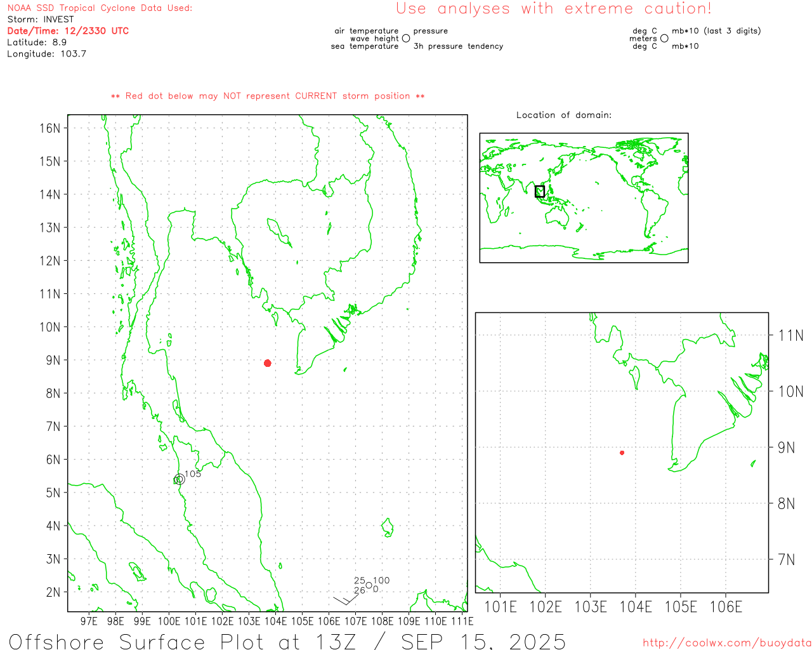Click the 'wave height' legend label
Viewport: 812px width, 650px height.
click(374, 39)
